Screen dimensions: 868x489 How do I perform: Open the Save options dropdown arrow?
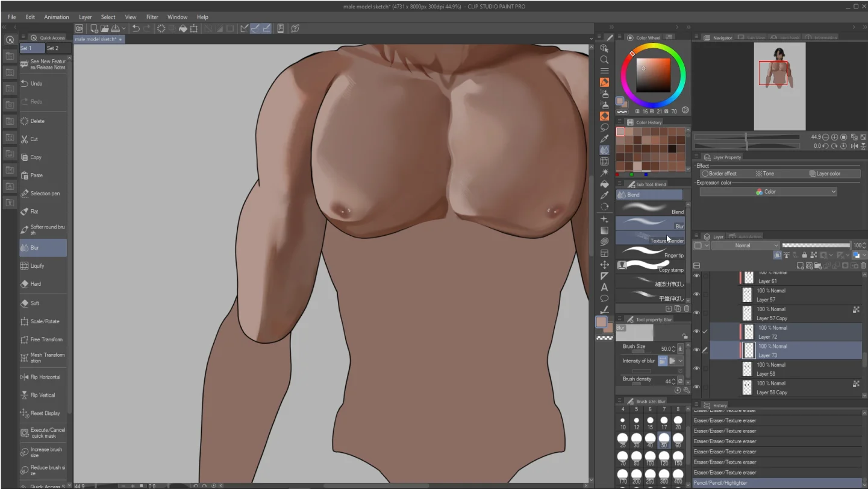click(x=123, y=28)
